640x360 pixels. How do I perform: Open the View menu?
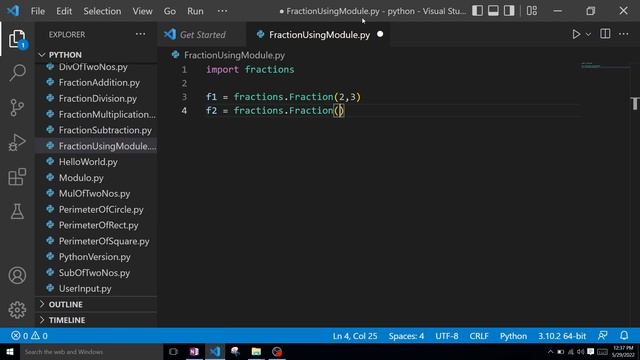142,11
